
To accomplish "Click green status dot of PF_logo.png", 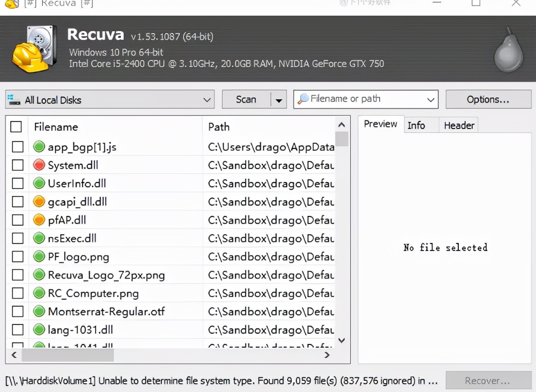I will click(x=39, y=256).
